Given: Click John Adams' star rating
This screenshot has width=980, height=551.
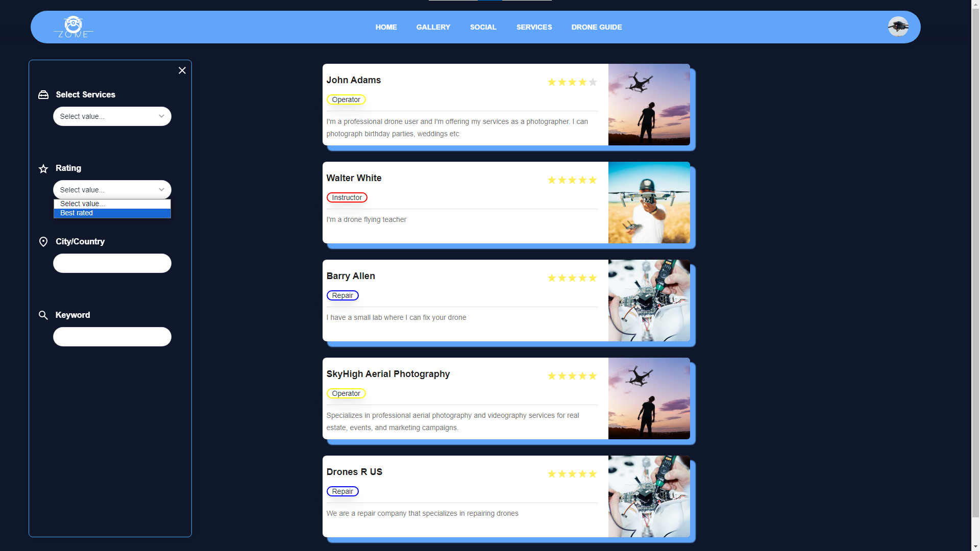Looking at the screenshot, I should (x=572, y=82).
